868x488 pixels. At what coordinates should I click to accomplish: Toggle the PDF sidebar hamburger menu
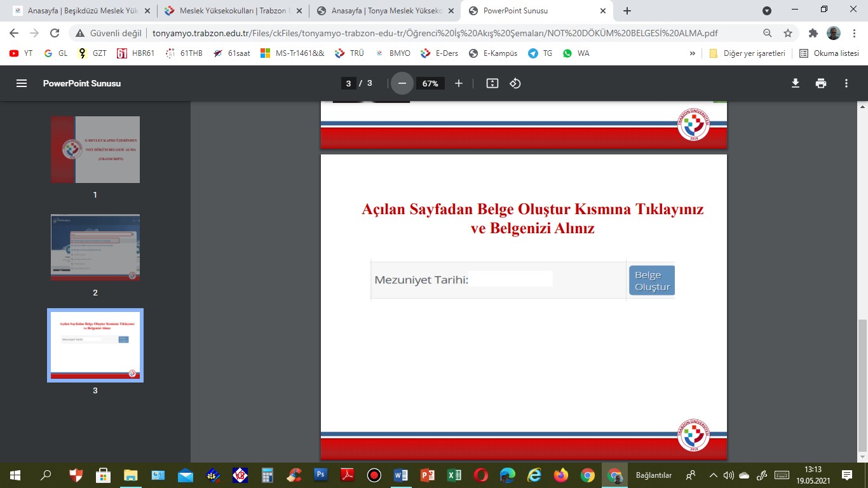(22, 83)
